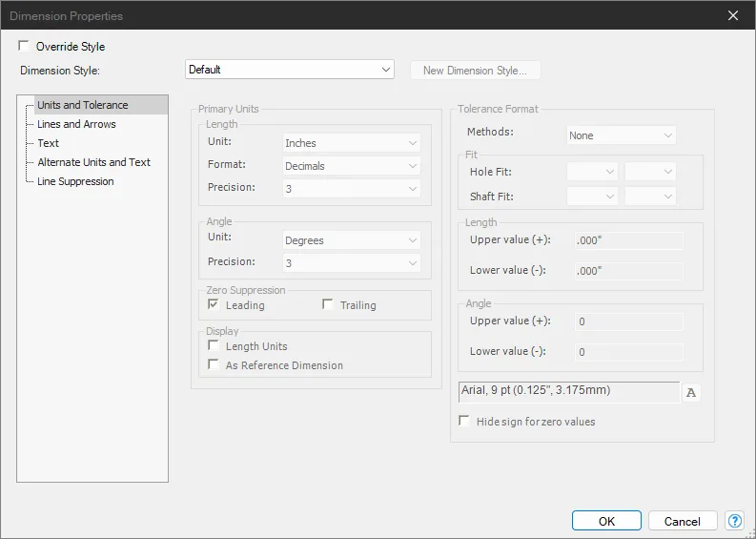Select Lines and Arrows category
This screenshot has width=756, height=539.
tap(76, 124)
